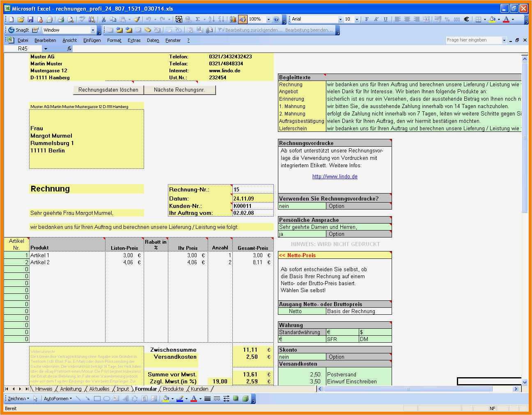Select the AutoSum icon
The width and height of the screenshot is (532, 415).
[x=197, y=19]
